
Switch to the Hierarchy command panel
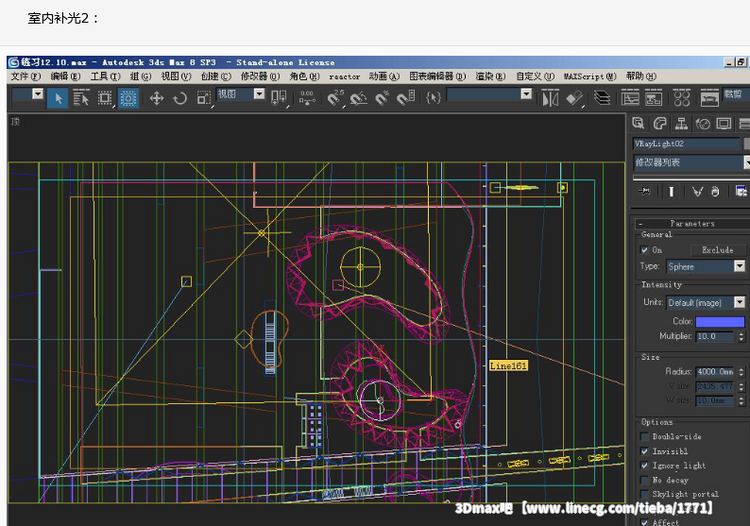coord(681,124)
